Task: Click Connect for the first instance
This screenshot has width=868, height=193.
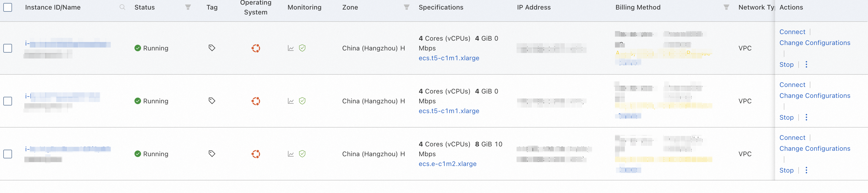Action: click(x=792, y=32)
